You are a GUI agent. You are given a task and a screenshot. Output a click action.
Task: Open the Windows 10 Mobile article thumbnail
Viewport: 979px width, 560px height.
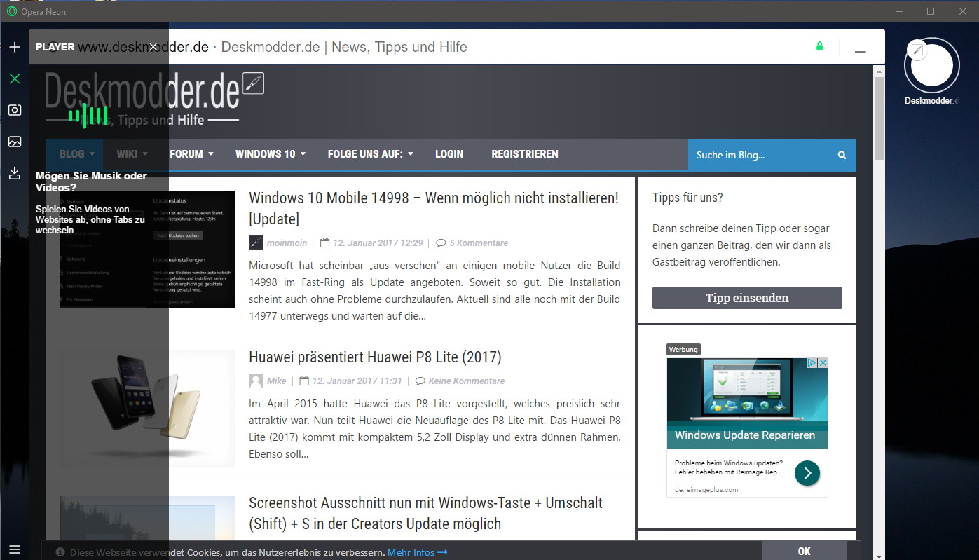click(x=147, y=250)
